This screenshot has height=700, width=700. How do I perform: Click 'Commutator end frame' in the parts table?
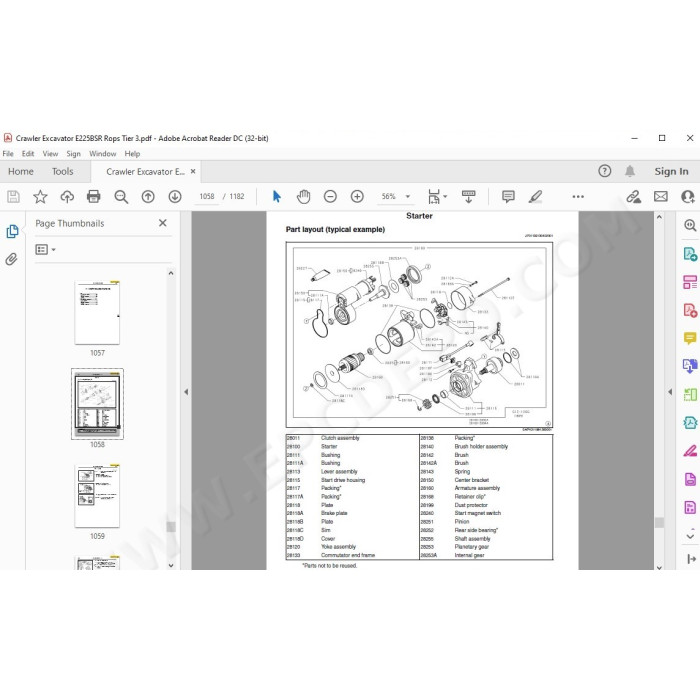tap(348, 555)
